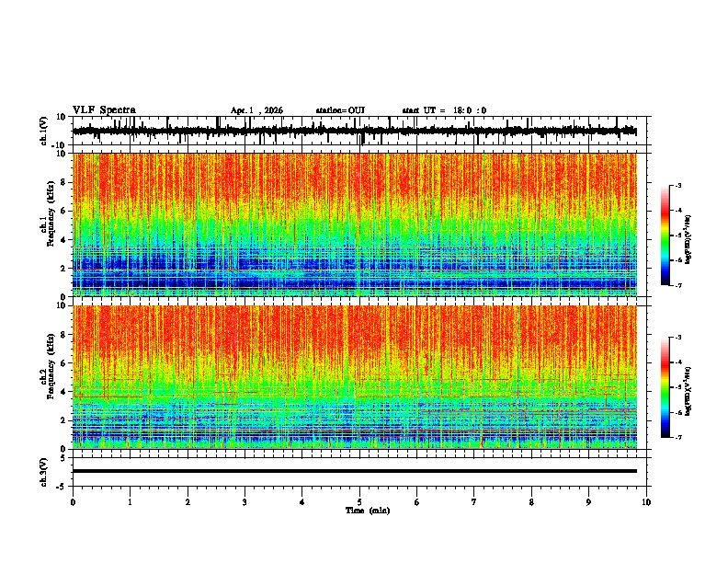Click the ch.1 spectrogram "6" kHz tick label
This screenshot has width=728, height=563.
[x=63, y=212]
